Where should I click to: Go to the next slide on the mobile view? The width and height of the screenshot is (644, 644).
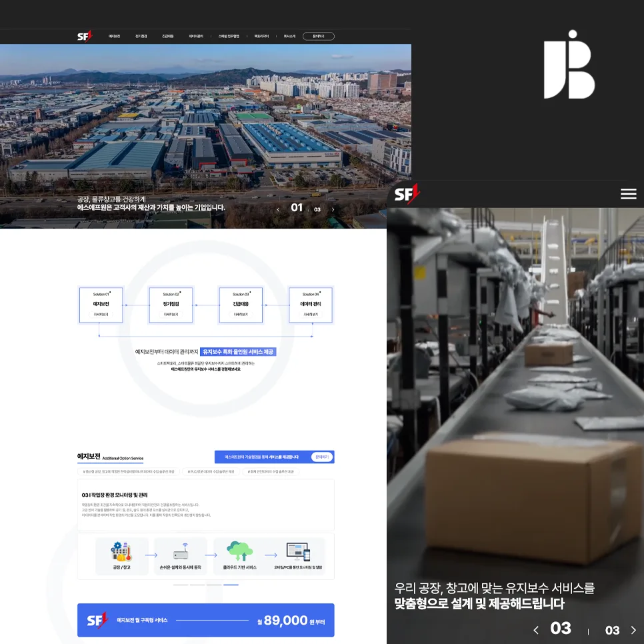(633, 630)
